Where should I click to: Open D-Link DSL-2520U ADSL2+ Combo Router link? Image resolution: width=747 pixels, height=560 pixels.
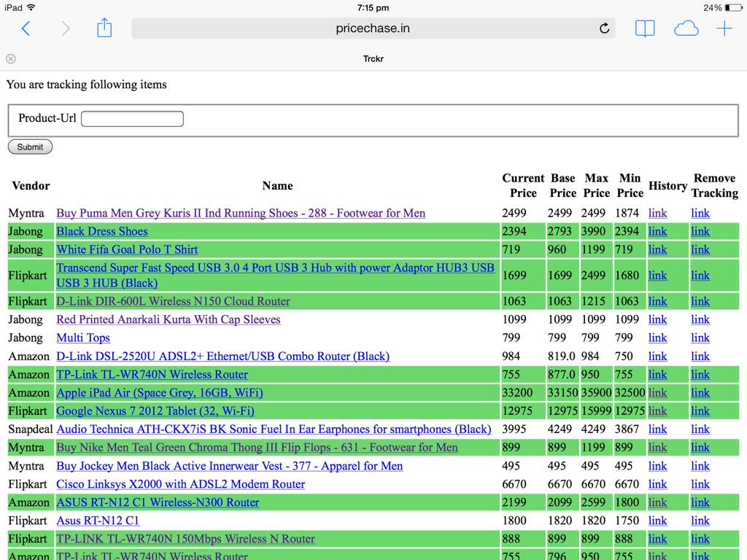coord(223,356)
